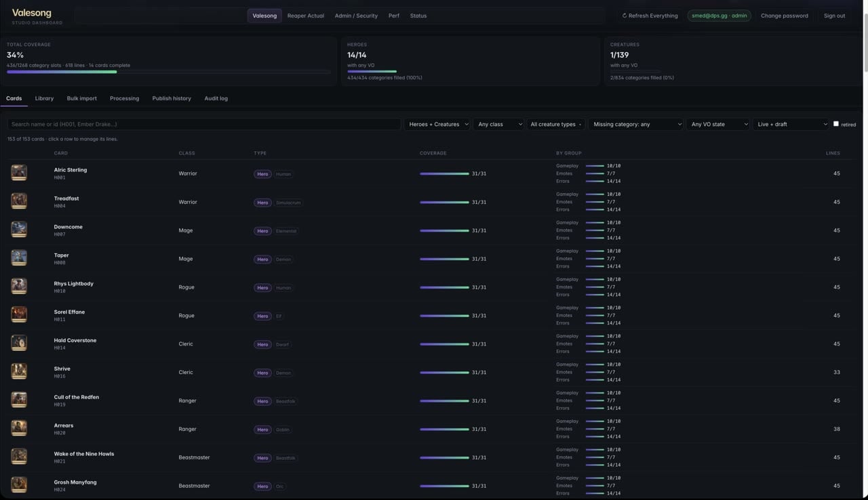This screenshot has height=500, width=868.
Task: Open All creature types dropdown
Action: [556, 124]
